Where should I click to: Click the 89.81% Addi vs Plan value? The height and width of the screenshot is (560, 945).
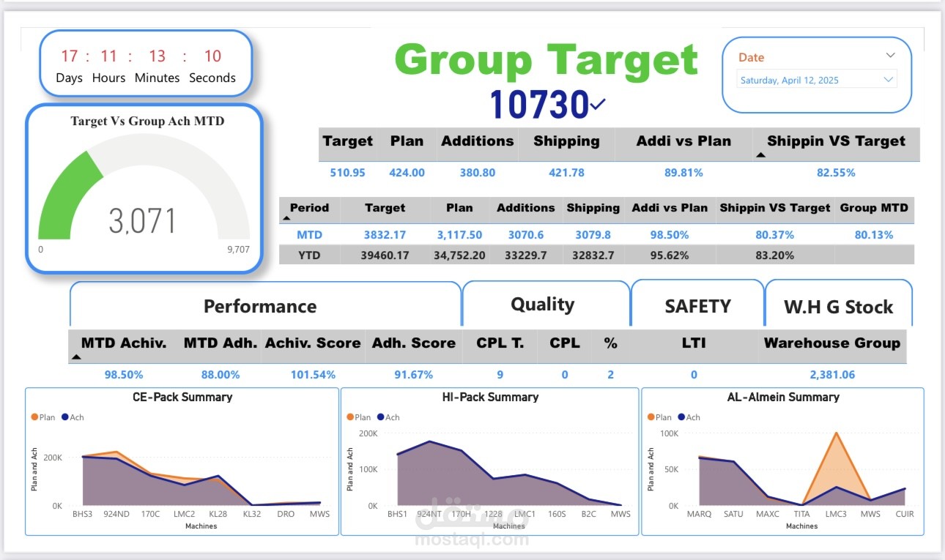coord(683,173)
